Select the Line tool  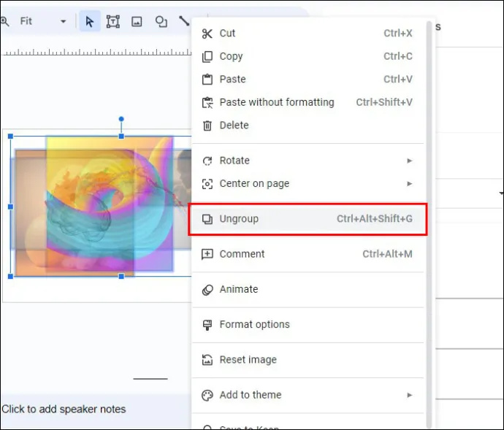[x=184, y=21]
